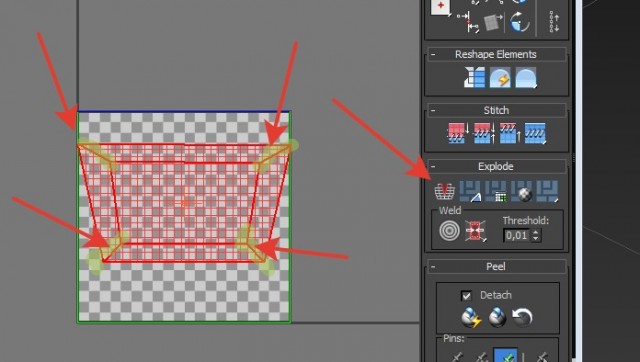Click the Relax Until Flat lightning icon
The image size is (640, 362).
tap(500, 78)
